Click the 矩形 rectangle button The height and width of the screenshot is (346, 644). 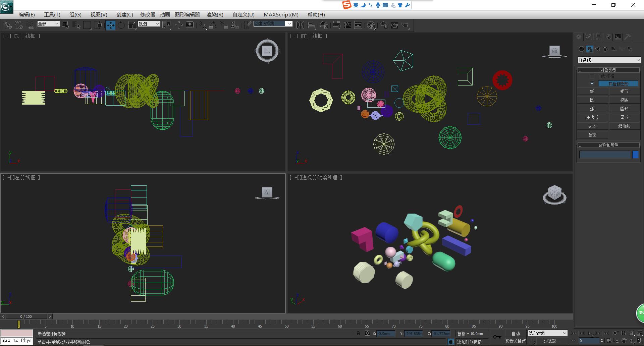(624, 91)
